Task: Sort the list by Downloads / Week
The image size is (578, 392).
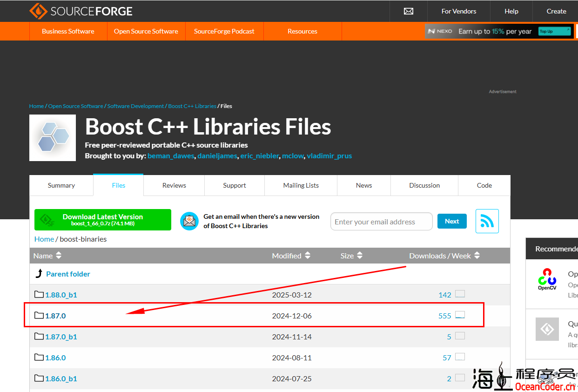Action: pos(444,256)
